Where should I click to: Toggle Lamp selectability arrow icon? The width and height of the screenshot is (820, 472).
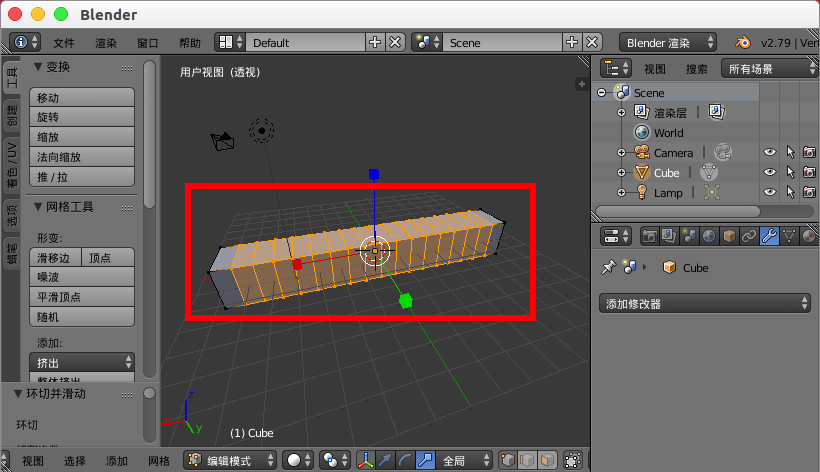pos(790,192)
